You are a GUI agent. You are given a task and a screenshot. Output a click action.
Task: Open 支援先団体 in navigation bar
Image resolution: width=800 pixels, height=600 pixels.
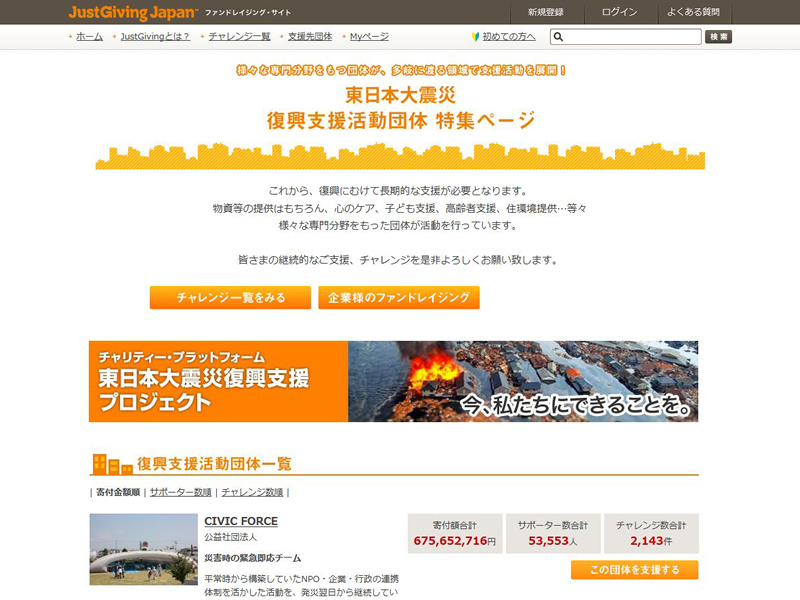[x=309, y=37]
